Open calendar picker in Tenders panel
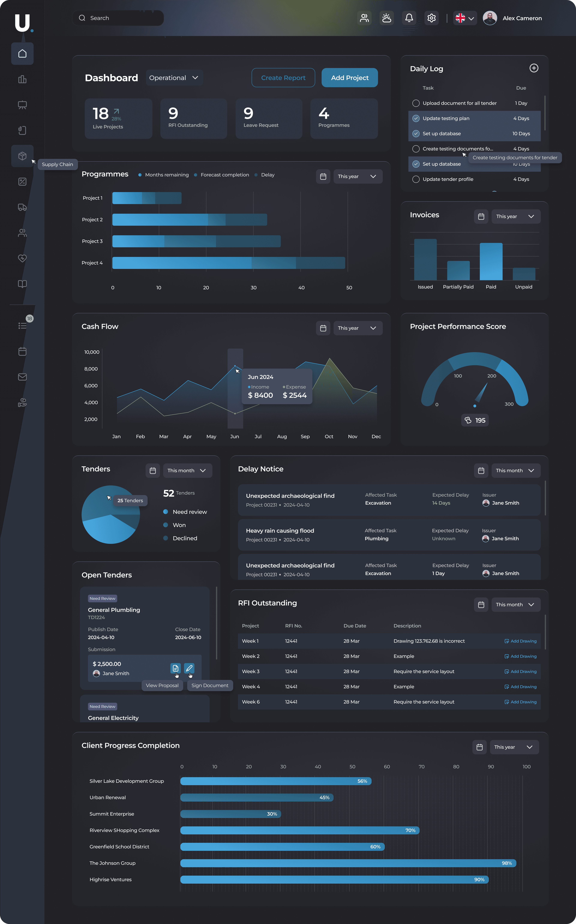The image size is (576, 924). (153, 471)
